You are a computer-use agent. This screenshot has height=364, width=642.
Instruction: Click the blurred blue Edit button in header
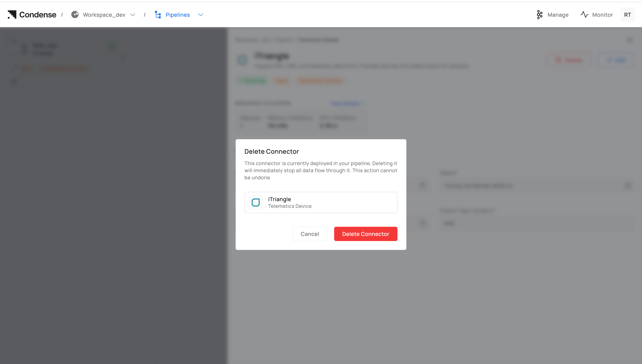[x=616, y=60]
